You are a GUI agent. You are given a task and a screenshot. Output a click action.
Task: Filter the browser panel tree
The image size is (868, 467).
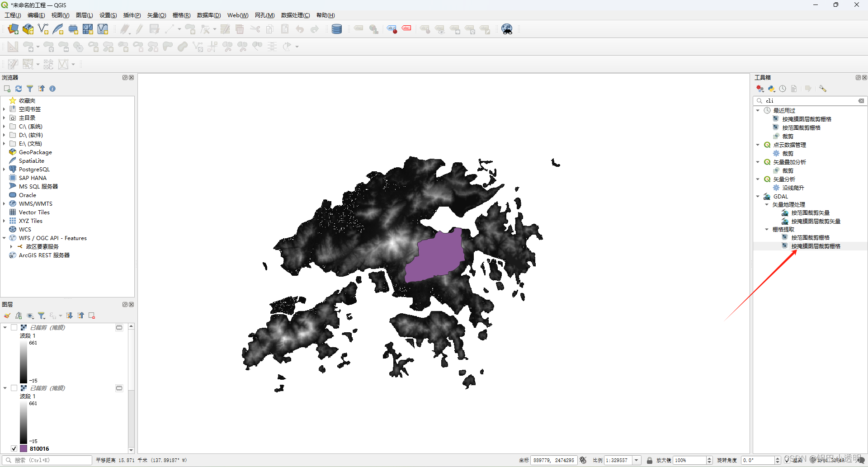(30, 89)
